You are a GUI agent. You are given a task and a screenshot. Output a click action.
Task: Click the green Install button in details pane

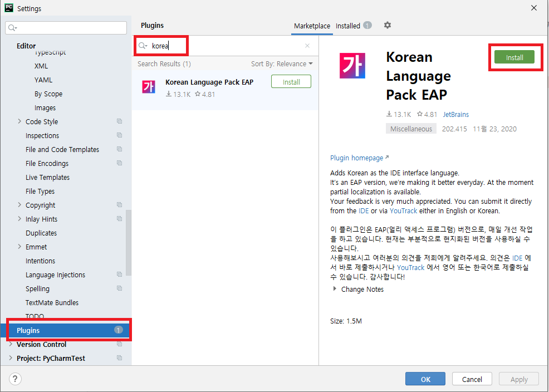click(x=514, y=57)
